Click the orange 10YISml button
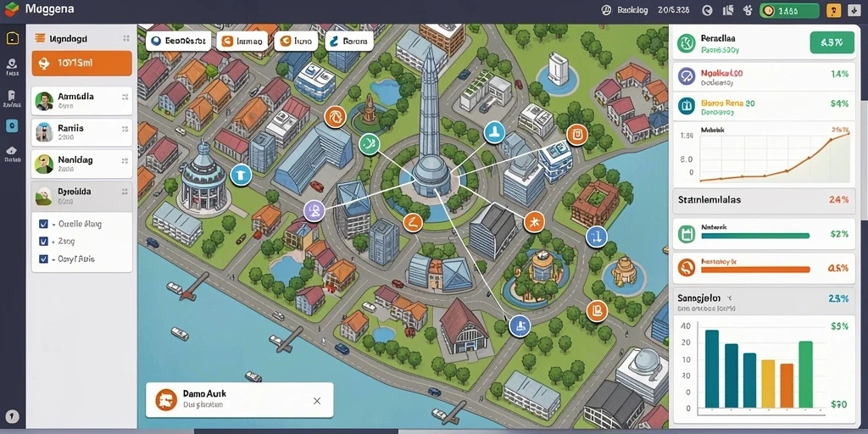The height and width of the screenshot is (434, 868). point(82,63)
